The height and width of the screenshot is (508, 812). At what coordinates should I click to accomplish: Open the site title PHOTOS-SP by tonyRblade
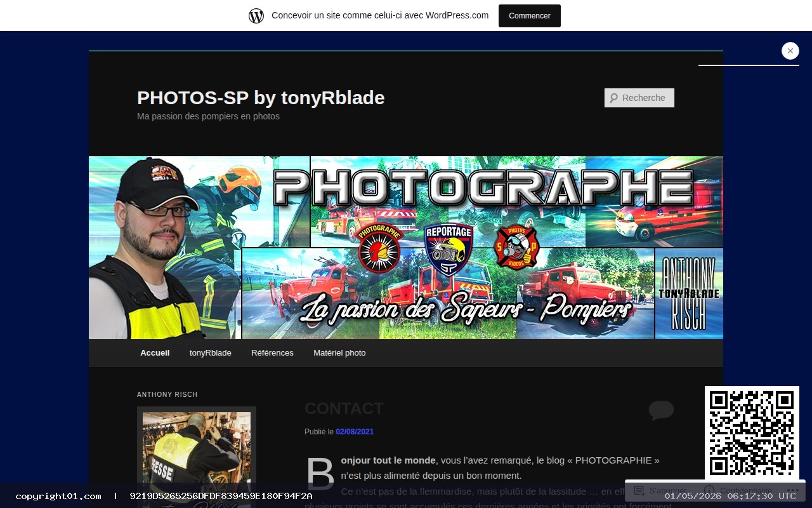pyautogui.click(x=261, y=98)
